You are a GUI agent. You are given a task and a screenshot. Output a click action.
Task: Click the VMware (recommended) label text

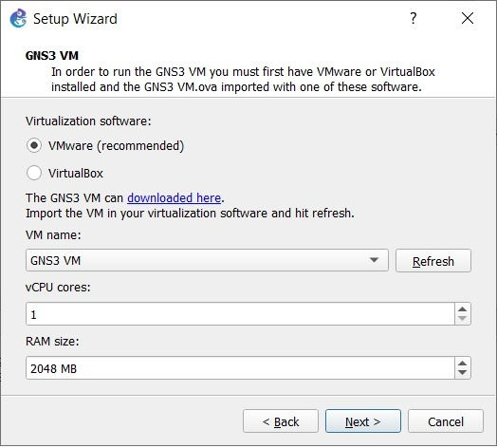coord(116,146)
